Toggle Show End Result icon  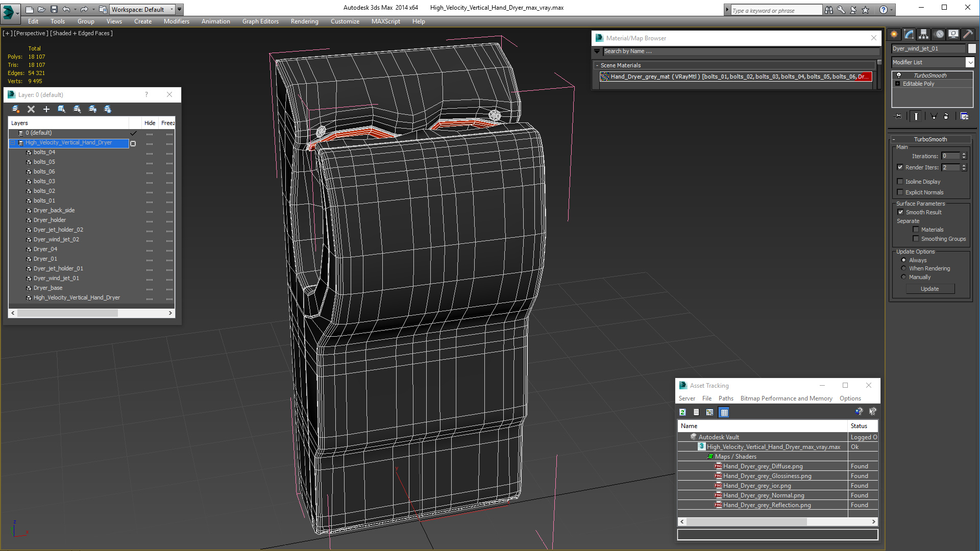click(916, 116)
